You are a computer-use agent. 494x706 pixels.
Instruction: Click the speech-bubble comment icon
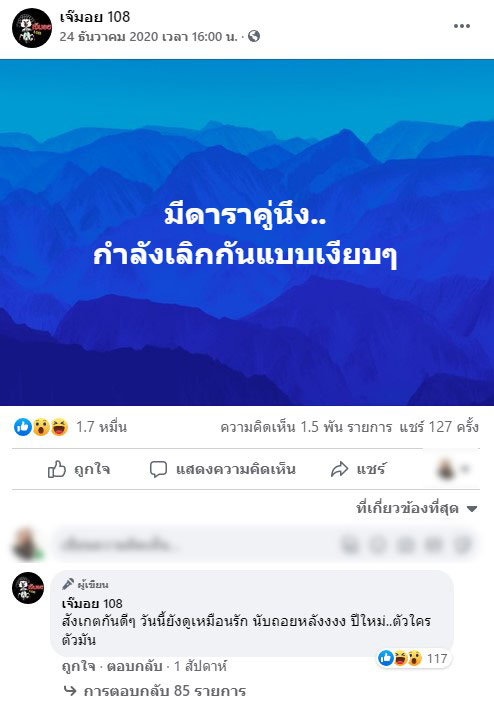click(158, 469)
